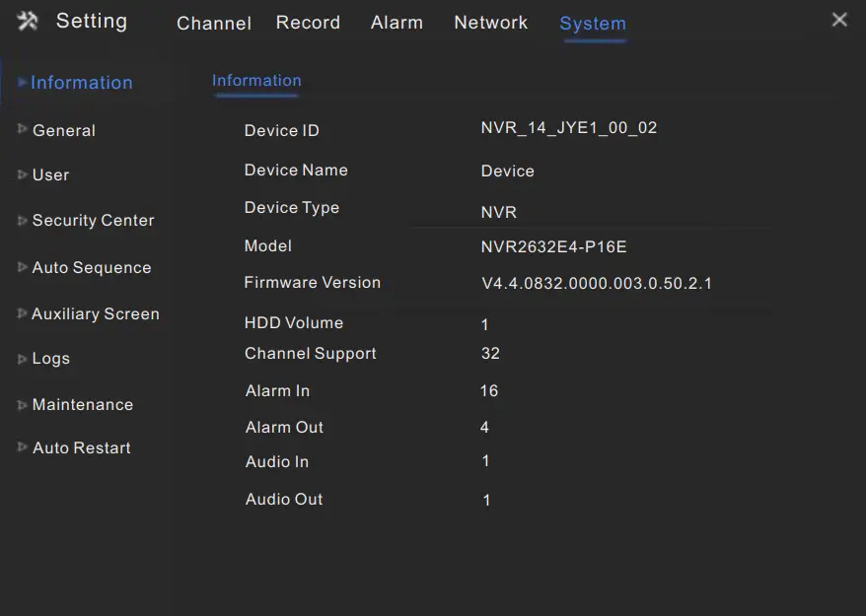
Task: Open the Auxiliary Screen section
Action: click(96, 313)
